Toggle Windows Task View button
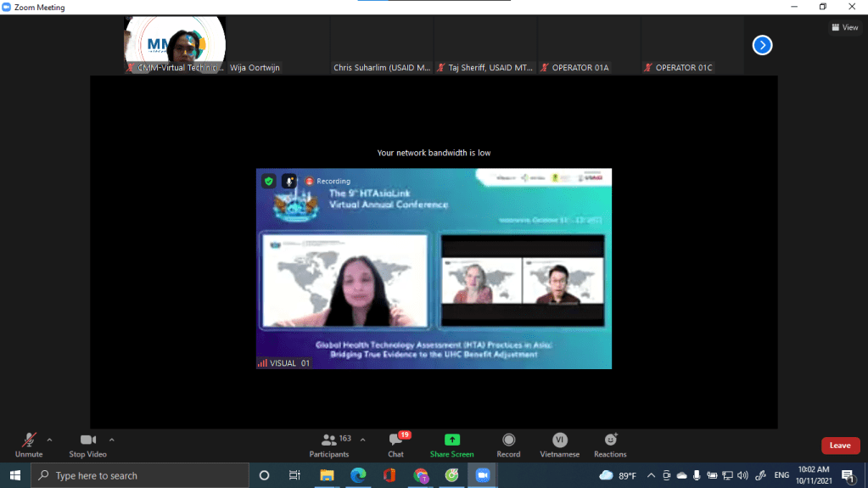868x488 pixels. tap(294, 475)
